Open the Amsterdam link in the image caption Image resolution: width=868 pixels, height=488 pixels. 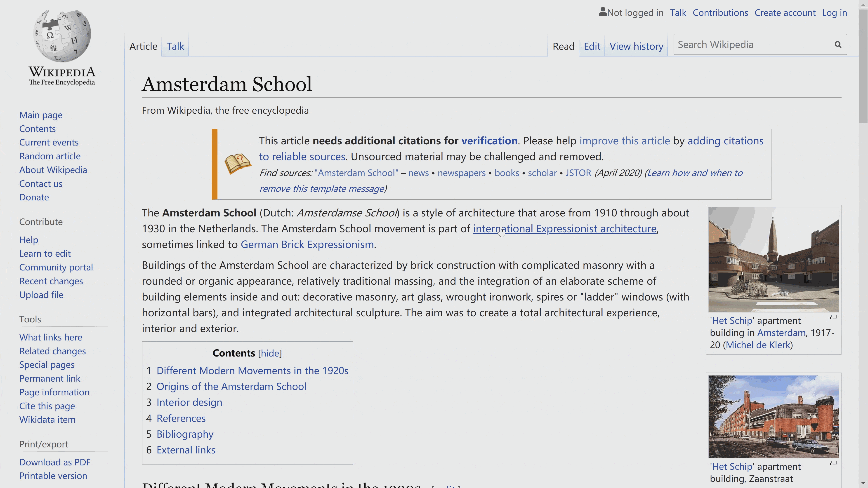click(x=781, y=333)
